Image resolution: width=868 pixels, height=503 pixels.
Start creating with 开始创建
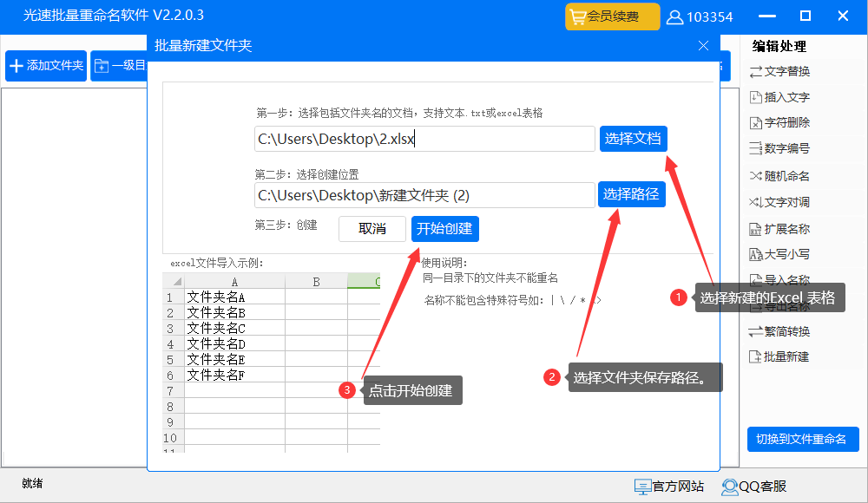point(444,229)
